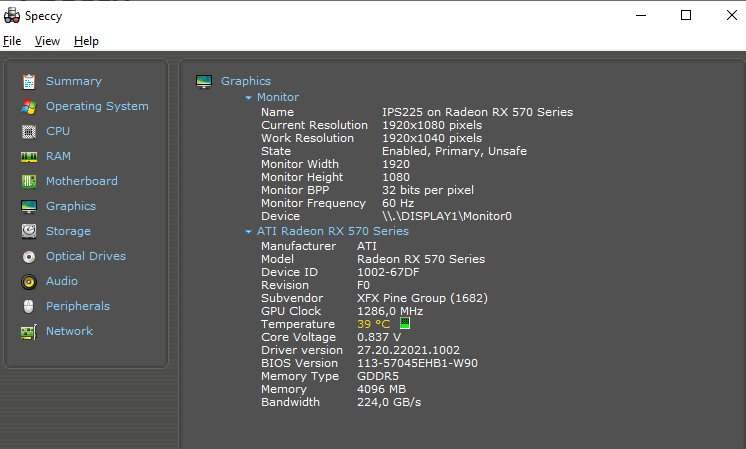Image resolution: width=746 pixels, height=449 pixels.
Task: Minimize the Speccy window
Action: click(641, 15)
